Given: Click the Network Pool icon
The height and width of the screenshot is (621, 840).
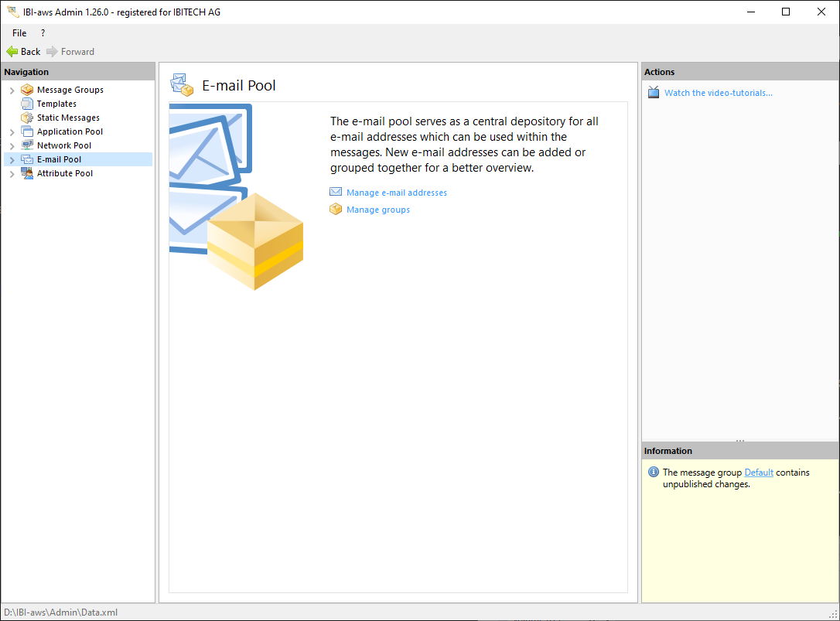Looking at the screenshot, I should point(27,145).
